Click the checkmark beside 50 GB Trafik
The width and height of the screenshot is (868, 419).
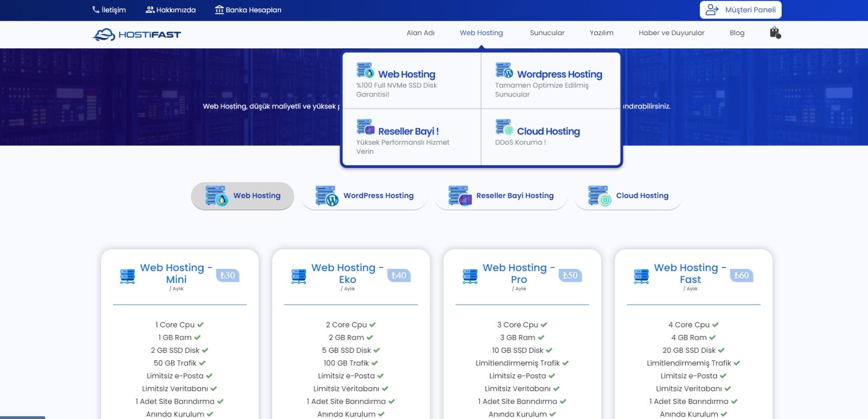point(202,363)
